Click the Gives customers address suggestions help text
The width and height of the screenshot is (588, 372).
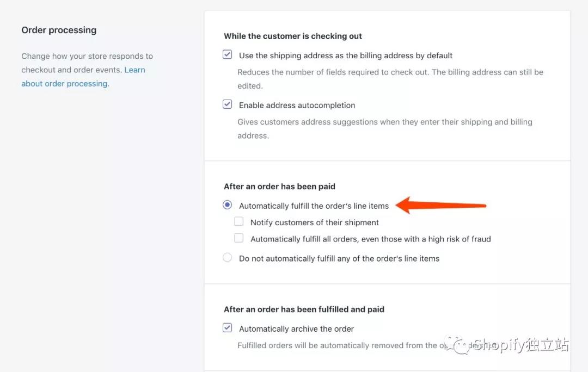point(384,122)
